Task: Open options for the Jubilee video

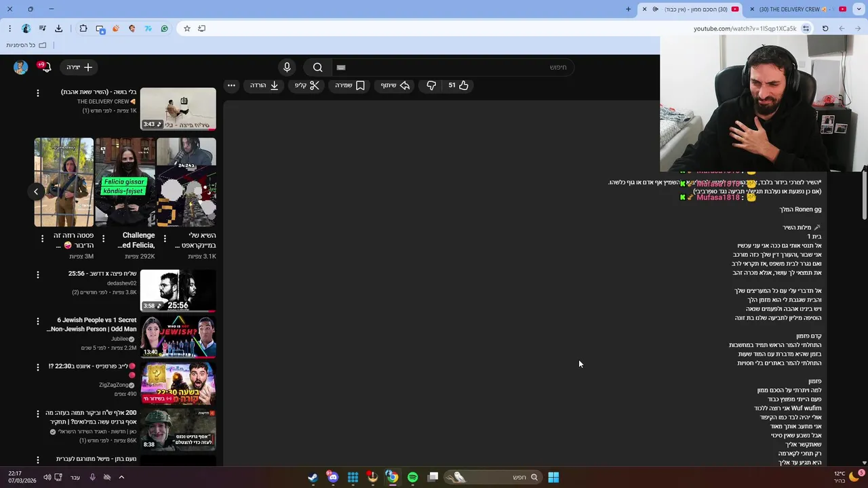Action: pos(38,321)
